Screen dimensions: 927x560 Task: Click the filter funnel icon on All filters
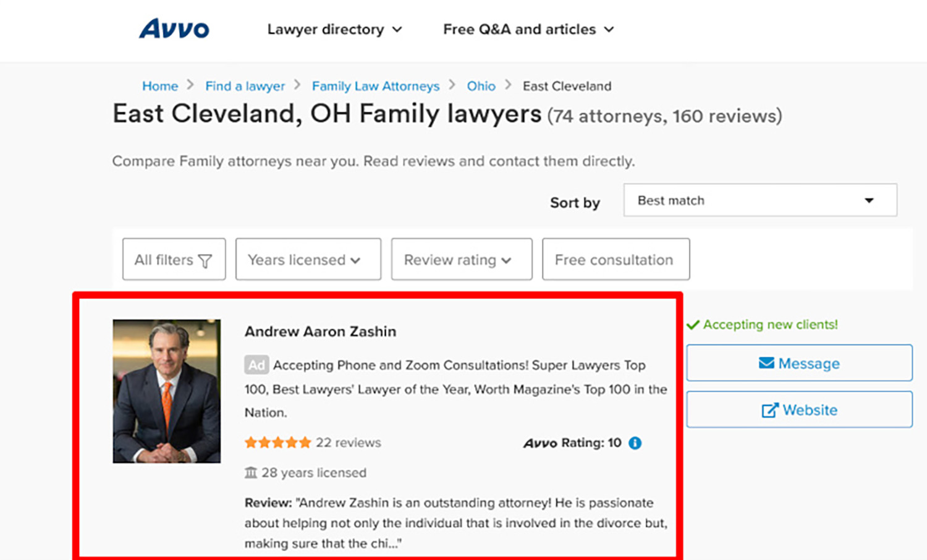click(x=206, y=260)
